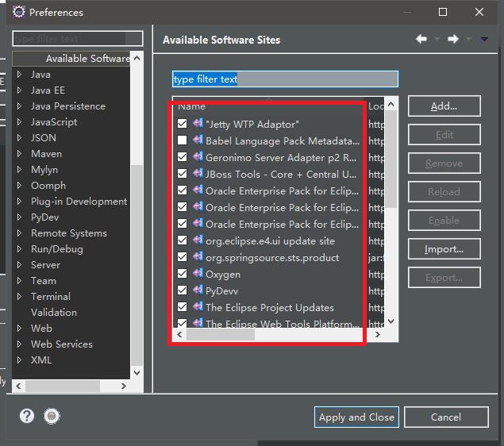This screenshot has height=446, width=504.
Task: Click the Cancel button
Action: point(446,417)
